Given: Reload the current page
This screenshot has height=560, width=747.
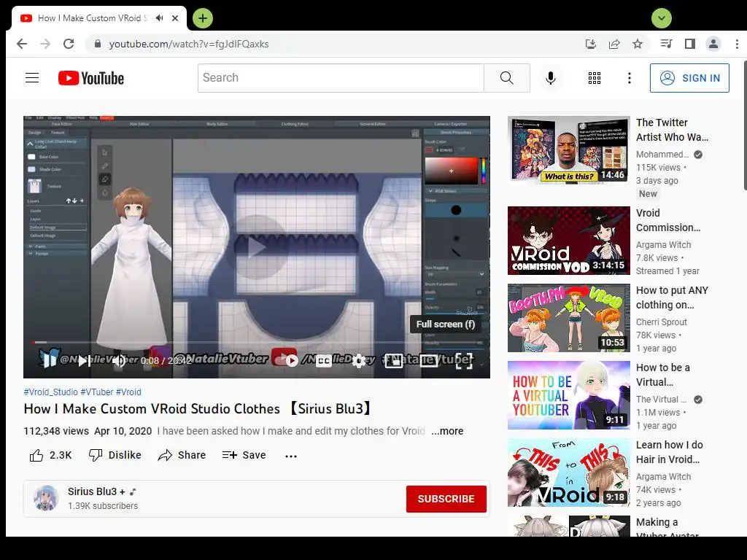Looking at the screenshot, I should coord(69,44).
